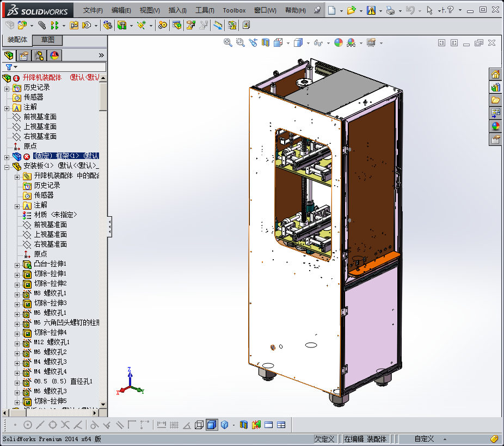Switch to the DisplayManager tab icon
504x446 pixels.
[54, 56]
